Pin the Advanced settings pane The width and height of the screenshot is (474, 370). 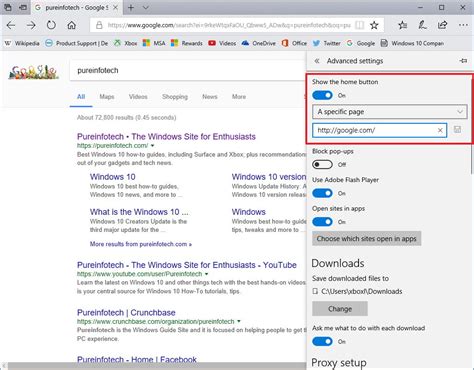463,61
